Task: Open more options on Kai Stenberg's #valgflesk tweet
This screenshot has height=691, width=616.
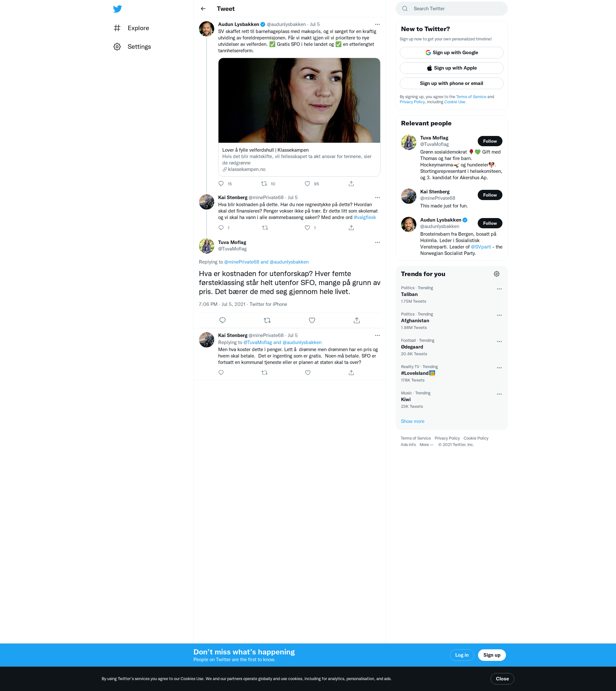Action: [x=377, y=198]
